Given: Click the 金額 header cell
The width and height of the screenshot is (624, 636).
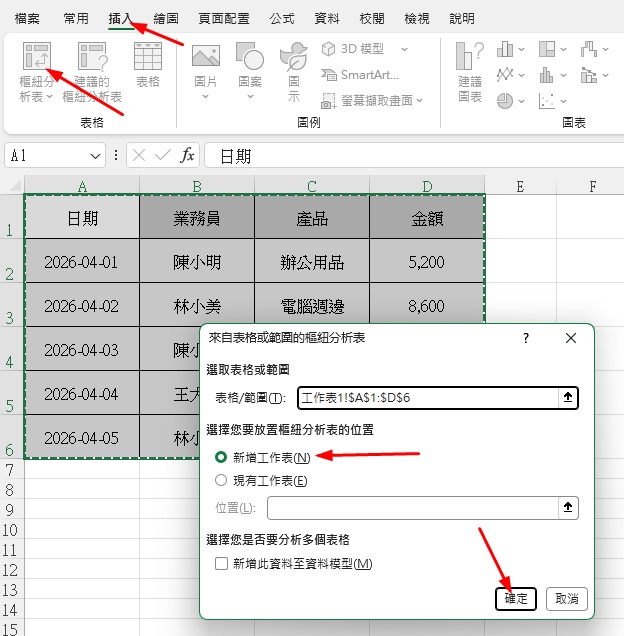Looking at the screenshot, I should 426,218.
